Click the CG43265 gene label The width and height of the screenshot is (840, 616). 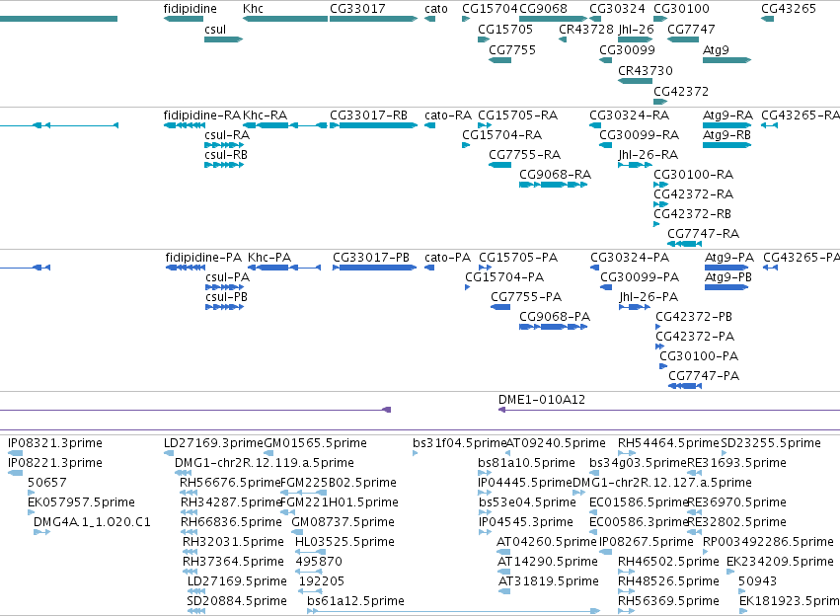[x=789, y=9]
